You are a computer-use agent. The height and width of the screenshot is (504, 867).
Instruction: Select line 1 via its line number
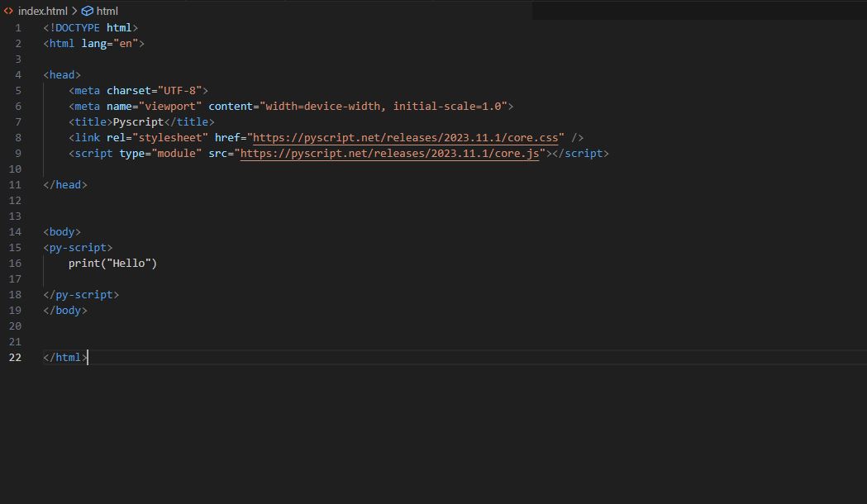pyautogui.click(x=17, y=28)
